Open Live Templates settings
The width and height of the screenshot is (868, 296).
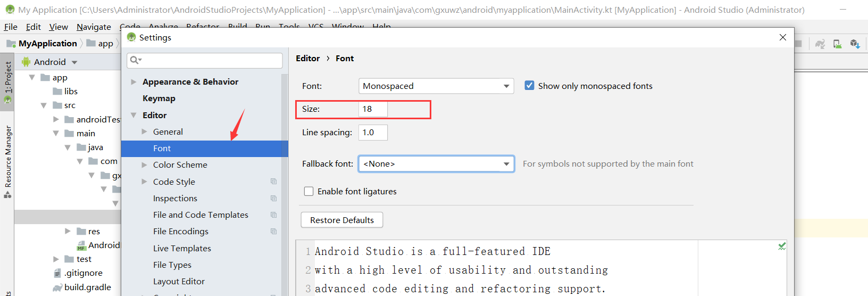182,248
